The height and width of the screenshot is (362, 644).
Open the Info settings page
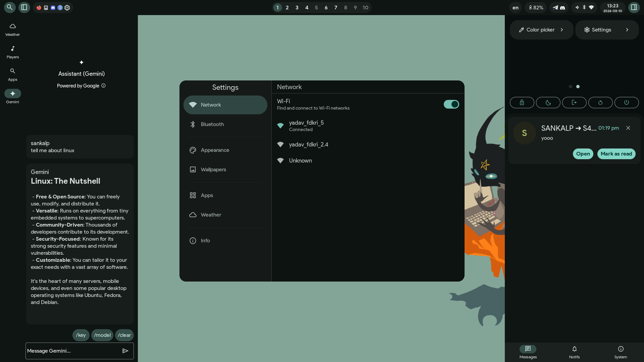tap(225, 241)
